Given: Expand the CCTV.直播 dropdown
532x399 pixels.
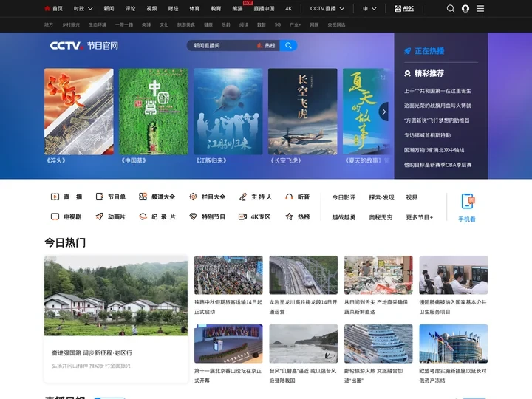Looking at the screenshot, I should [x=342, y=8].
